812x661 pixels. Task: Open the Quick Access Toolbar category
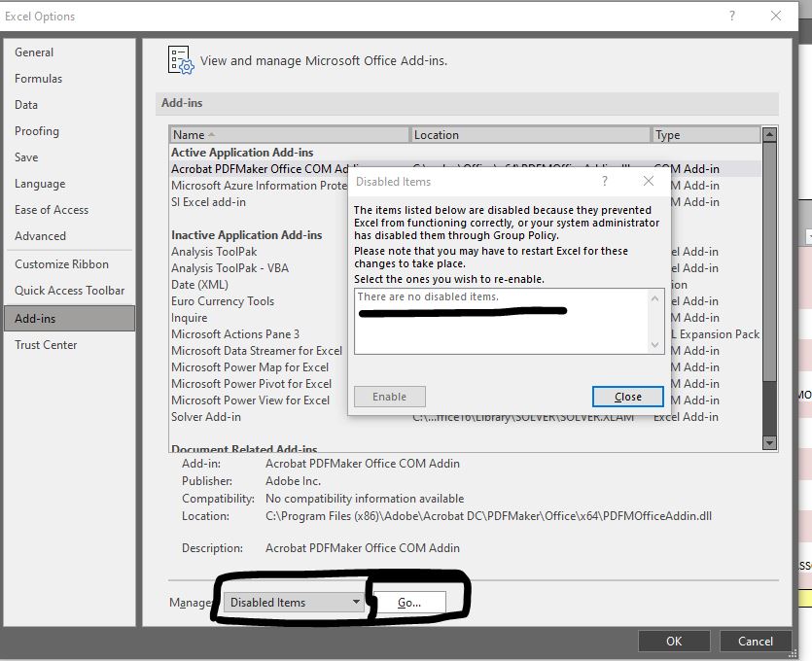(69, 291)
